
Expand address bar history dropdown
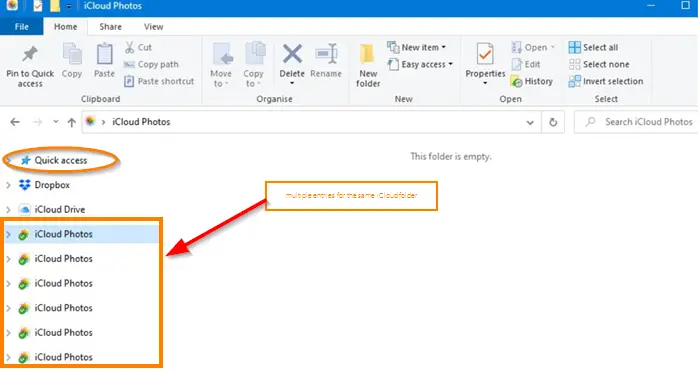point(530,122)
